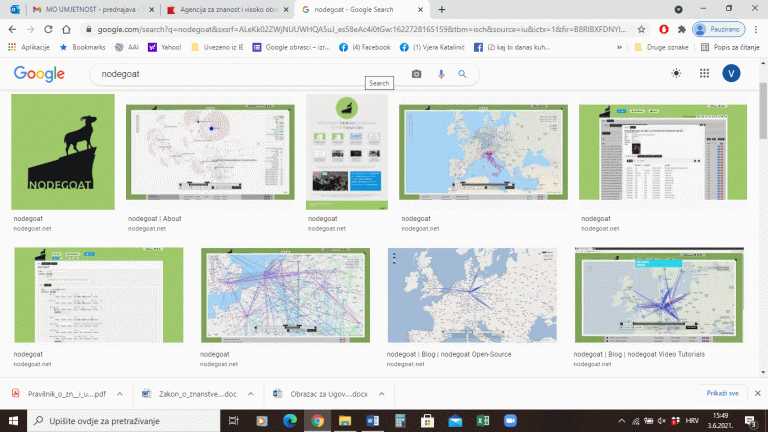Click the magnifier Search button
Image resolution: width=768 pixels, height=432 pixels.
pos(462,74)
